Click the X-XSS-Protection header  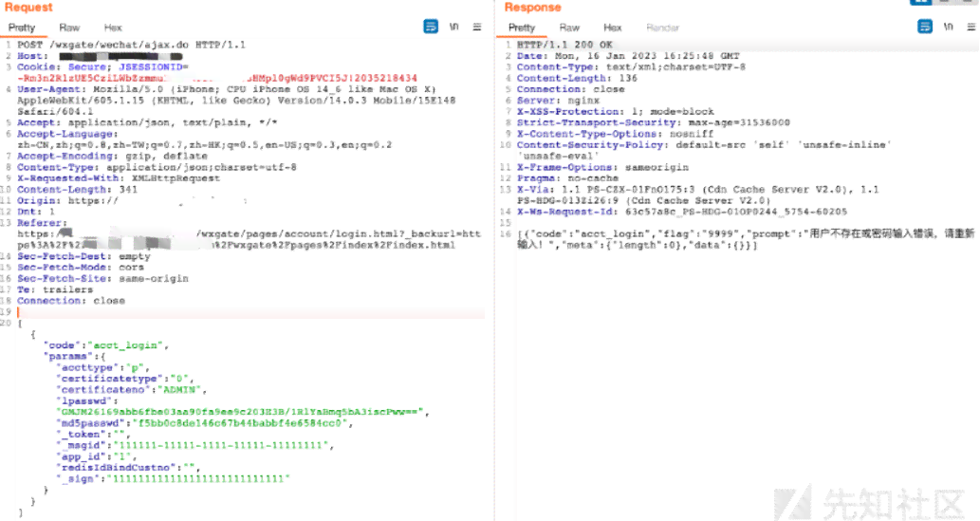[616, 112]
